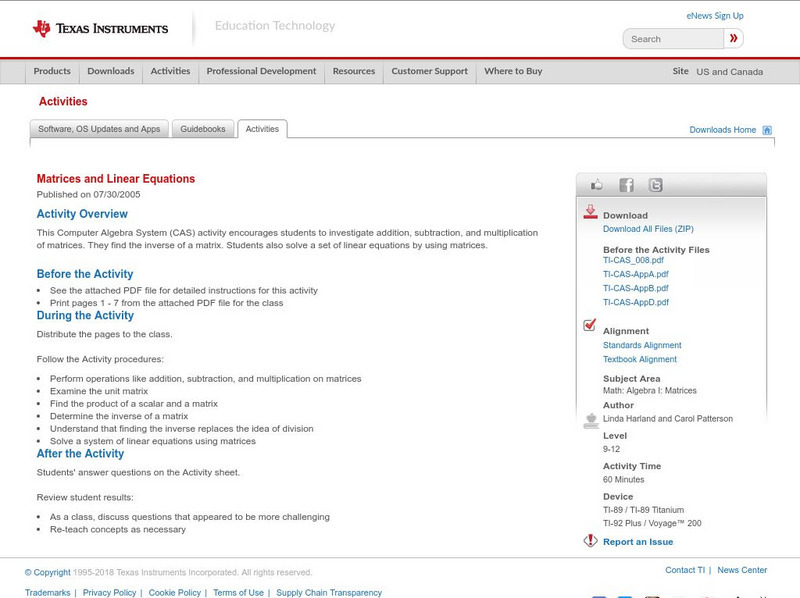Click the During the Activity heading

tap(85, 315)
